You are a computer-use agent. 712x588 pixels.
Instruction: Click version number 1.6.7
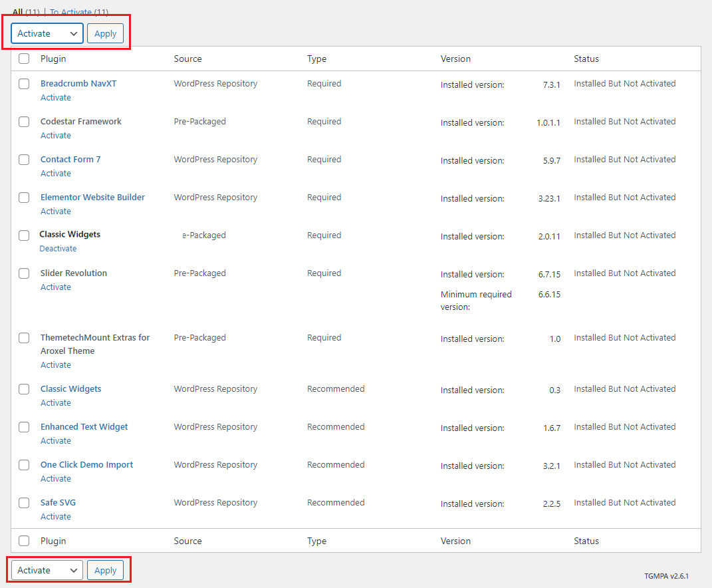pyautogui.click(x=552, y=428)
